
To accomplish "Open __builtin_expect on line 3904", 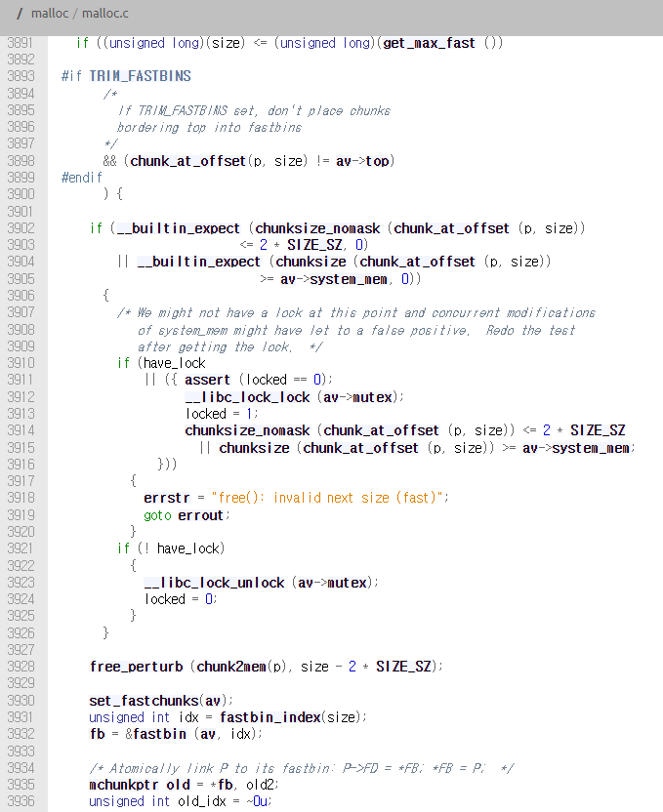I will click(198, 262).
